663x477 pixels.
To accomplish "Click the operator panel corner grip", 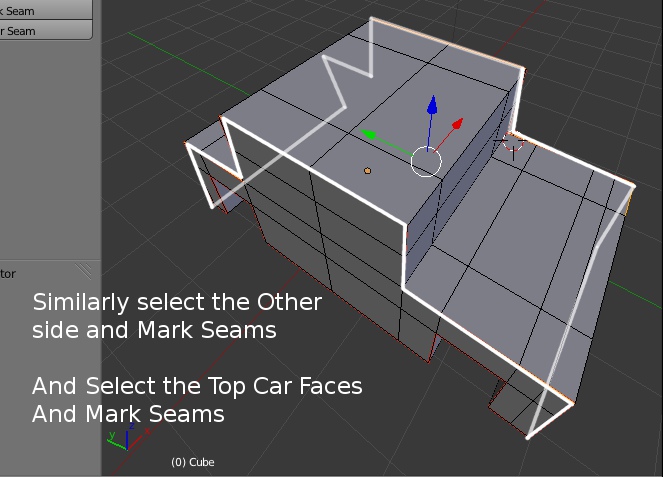I will point(84,271).
